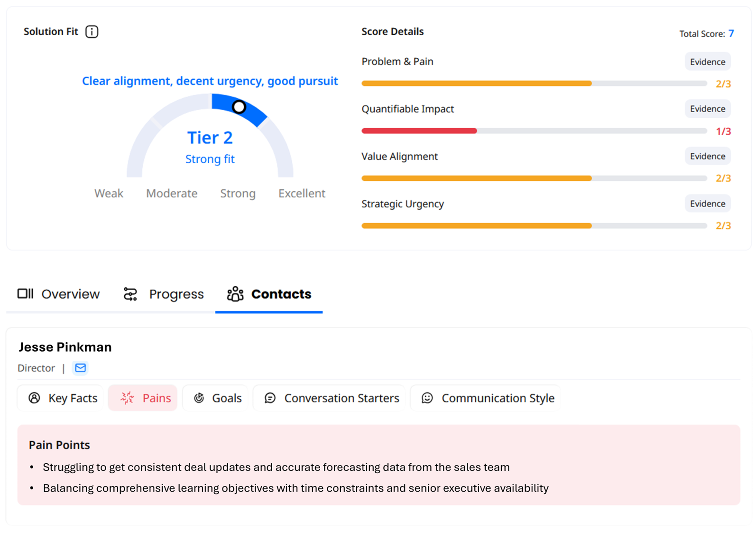The height and width of the screenshot is (534, 756).
Task: Click the first pain point about deal updates
Action: (276, 467)
